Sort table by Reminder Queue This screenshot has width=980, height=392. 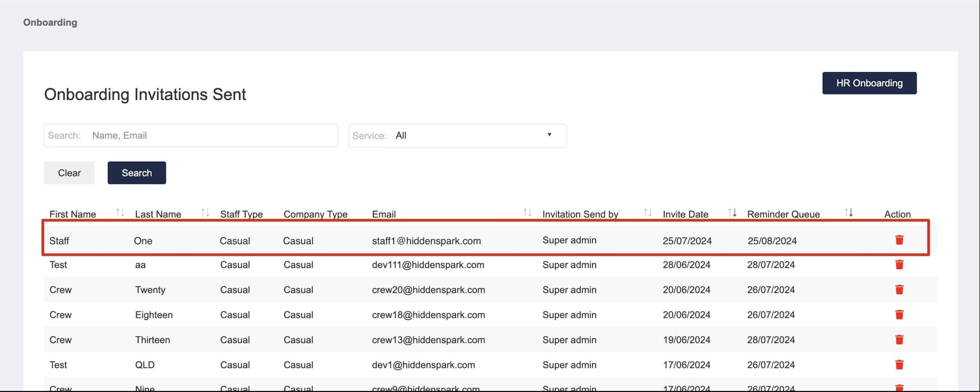point(849,212)
